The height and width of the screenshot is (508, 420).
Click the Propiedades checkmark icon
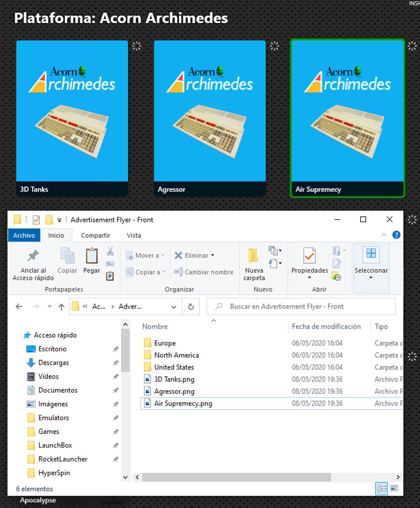click(x=310, y=255)
